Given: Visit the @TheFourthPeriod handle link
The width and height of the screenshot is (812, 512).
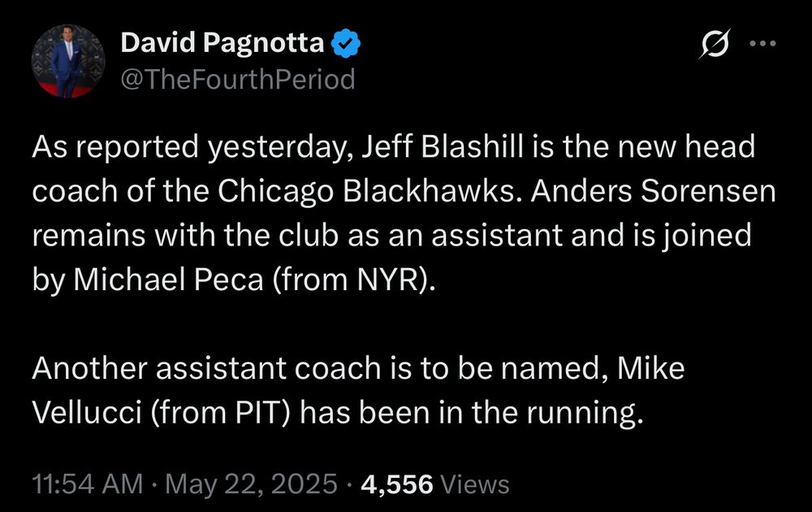Looking at the screenshot, I should pos(238,80).
